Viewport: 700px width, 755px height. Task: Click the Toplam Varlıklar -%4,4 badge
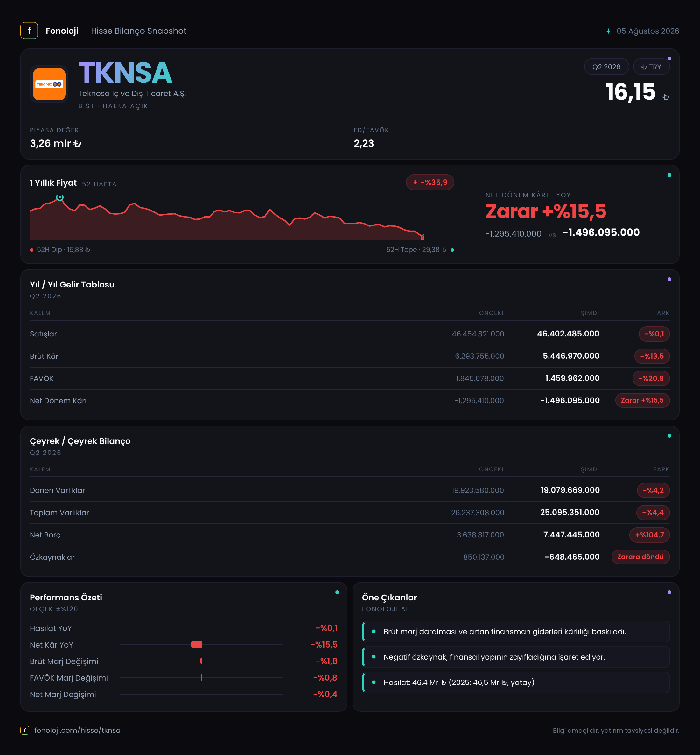653,513
